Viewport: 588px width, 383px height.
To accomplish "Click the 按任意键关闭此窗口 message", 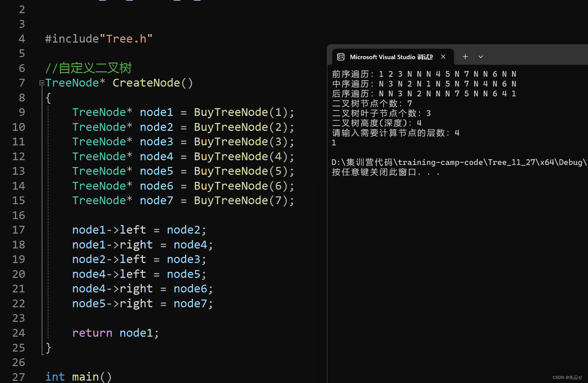I will [386, 172].
